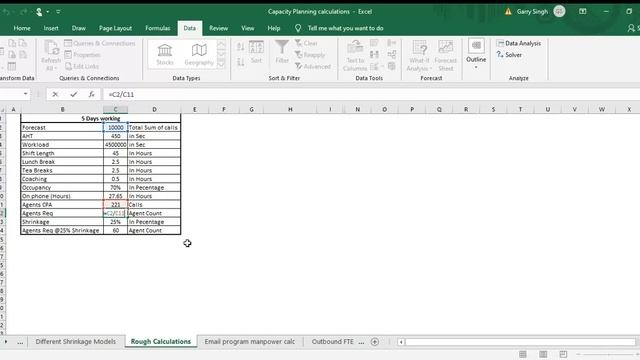Open the View ribbon tab
The image size is (640, 360).
point(247,28)
